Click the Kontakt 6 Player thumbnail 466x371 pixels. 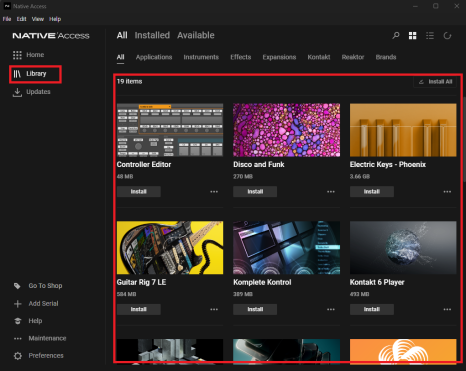tap(403, 248)
